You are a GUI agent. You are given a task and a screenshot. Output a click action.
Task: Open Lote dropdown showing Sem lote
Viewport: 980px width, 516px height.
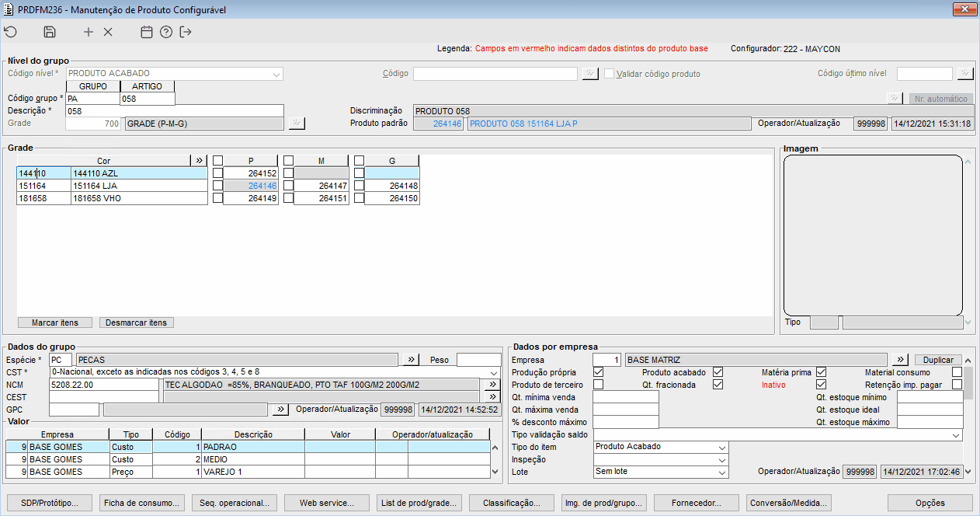pyautogui.click(x=722, y=472)
